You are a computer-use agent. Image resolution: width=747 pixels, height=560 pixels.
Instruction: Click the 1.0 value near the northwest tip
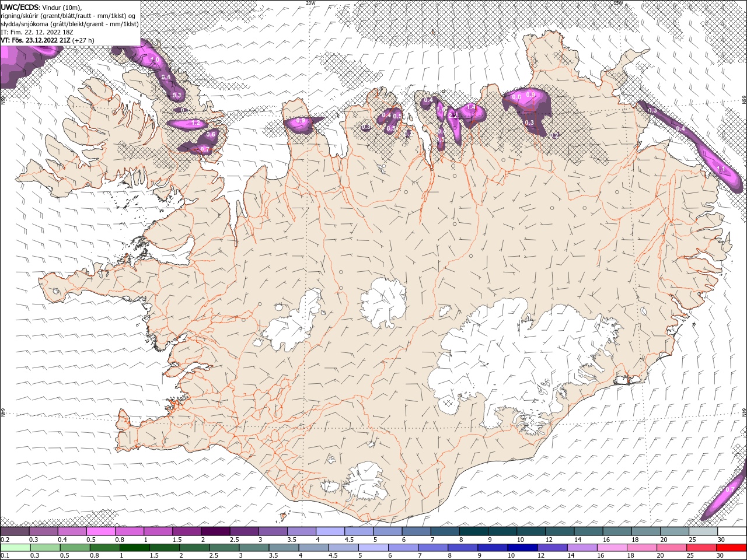coord(155,60)
